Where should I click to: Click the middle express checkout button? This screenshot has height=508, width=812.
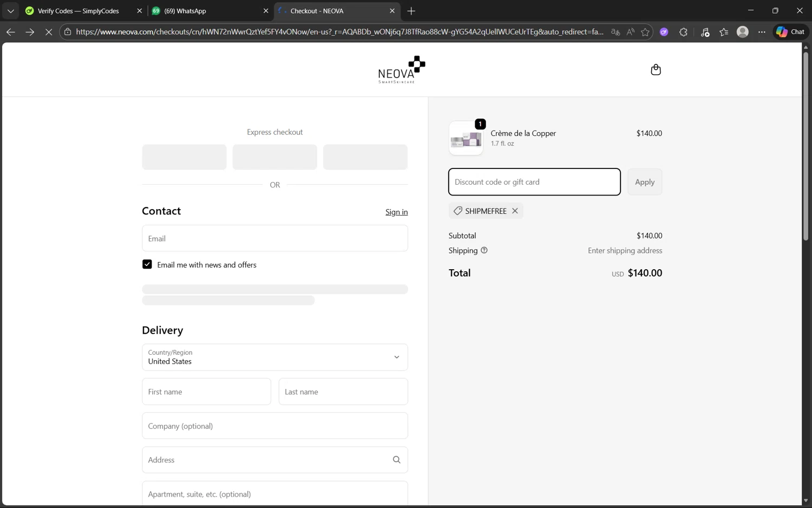(275, 157)
